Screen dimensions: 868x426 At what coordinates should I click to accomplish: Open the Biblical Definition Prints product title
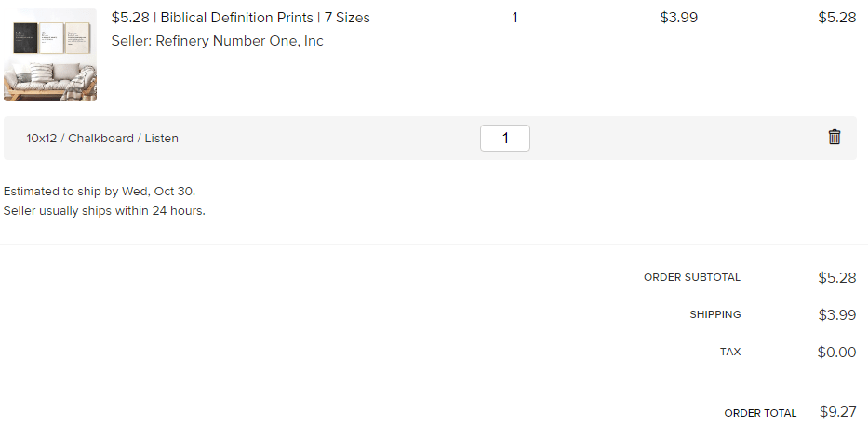241,18
